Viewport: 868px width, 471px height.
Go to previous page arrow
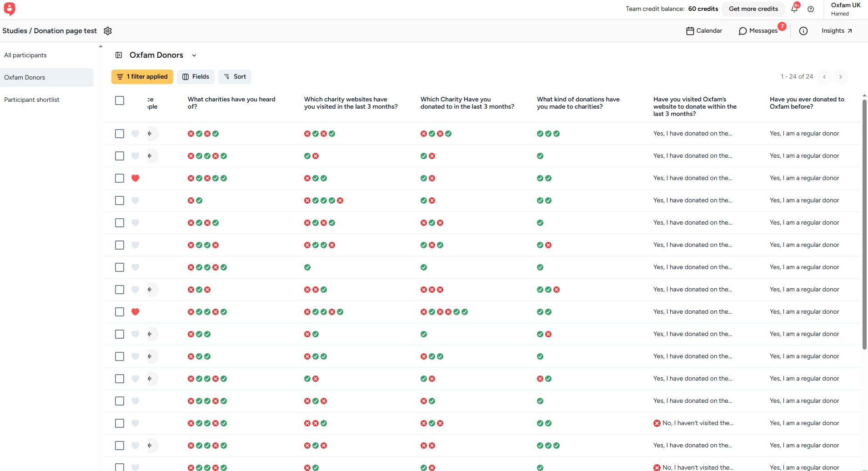point(824,77)
